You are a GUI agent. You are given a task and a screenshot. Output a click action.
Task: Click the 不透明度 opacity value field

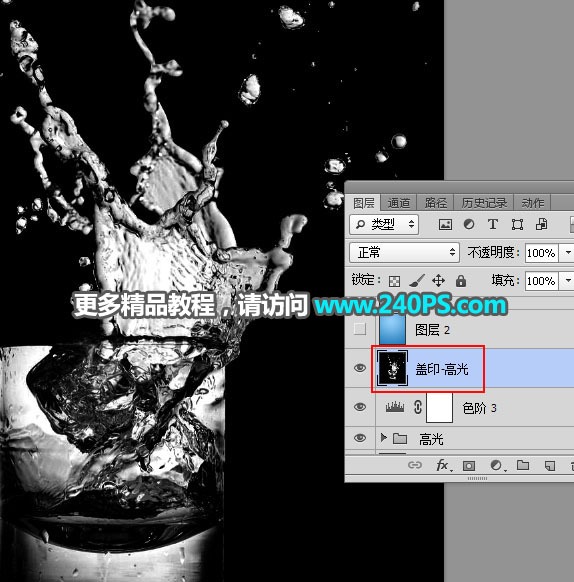[541, 253]
